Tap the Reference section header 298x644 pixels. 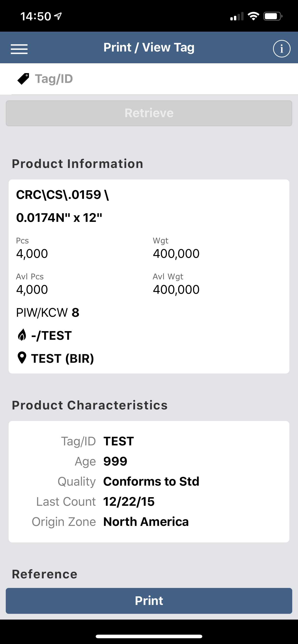coord(45,574)
